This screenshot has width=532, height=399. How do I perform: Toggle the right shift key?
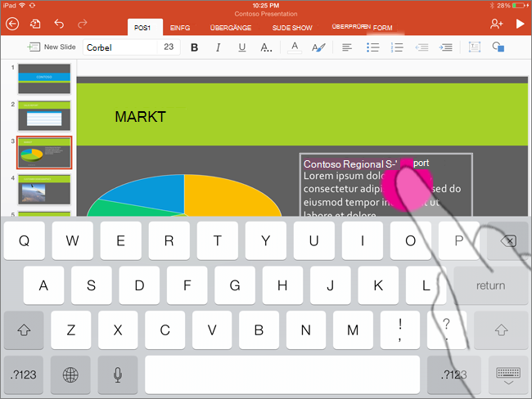501,330
